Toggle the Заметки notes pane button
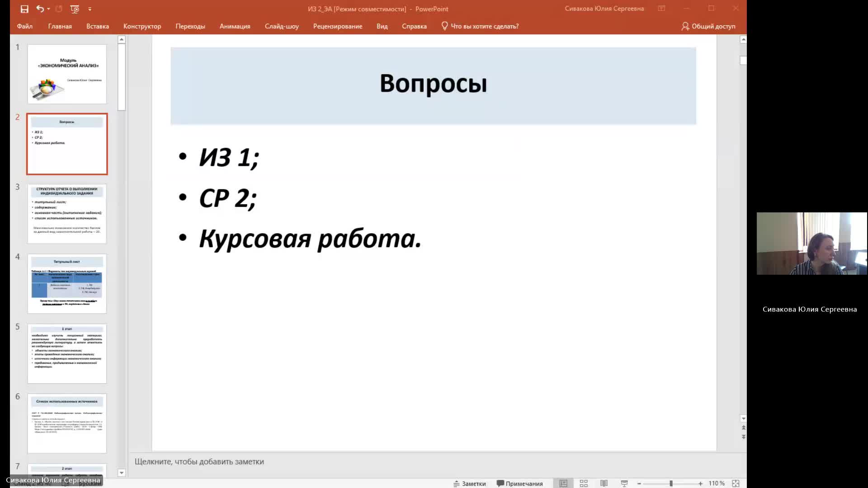This screenshot has height=488, width=868. (470, 483)
